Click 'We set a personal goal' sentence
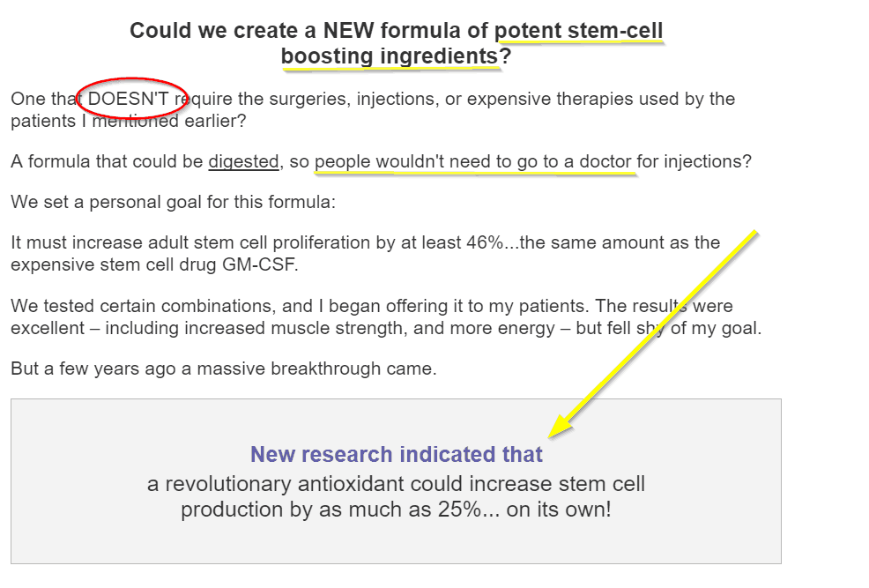The width and height of the screenshot is (869, 588). tap(173, 202)
